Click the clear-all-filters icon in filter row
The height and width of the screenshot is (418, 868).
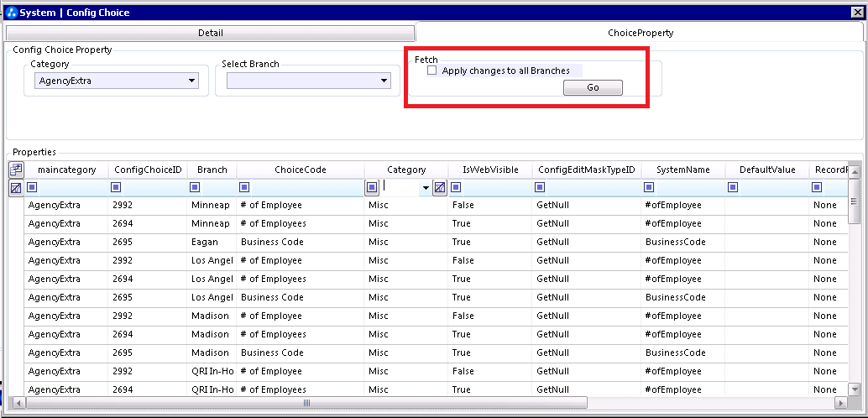(16, 188)
